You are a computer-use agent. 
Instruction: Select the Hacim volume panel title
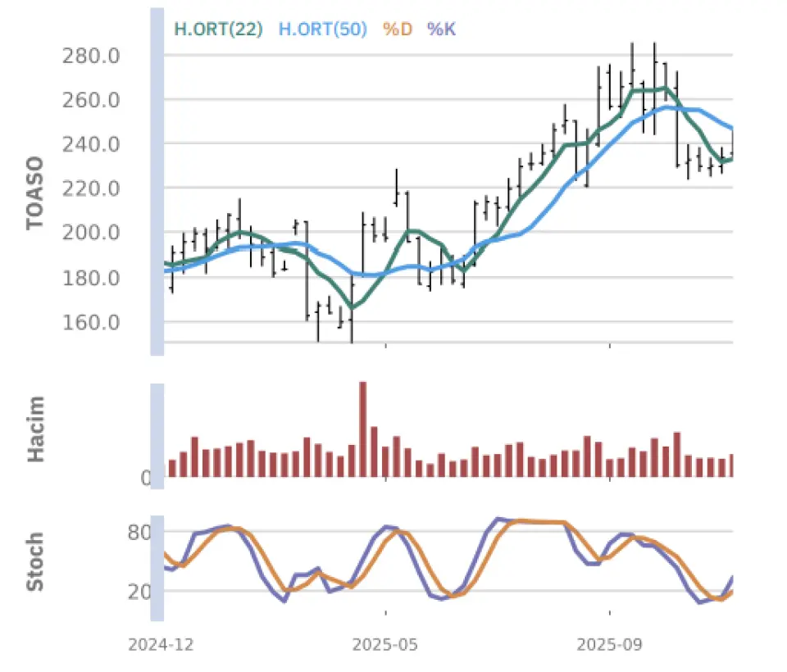click(36, 429)
